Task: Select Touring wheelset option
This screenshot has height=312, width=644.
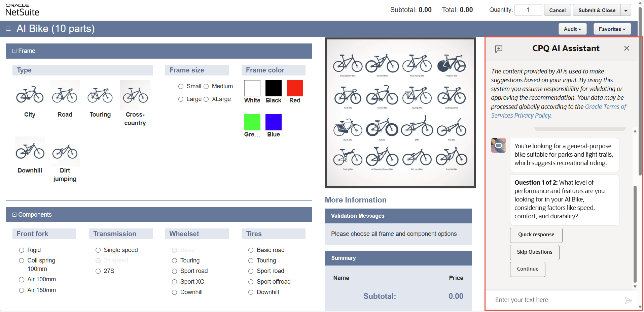Action: pos(174,261)
